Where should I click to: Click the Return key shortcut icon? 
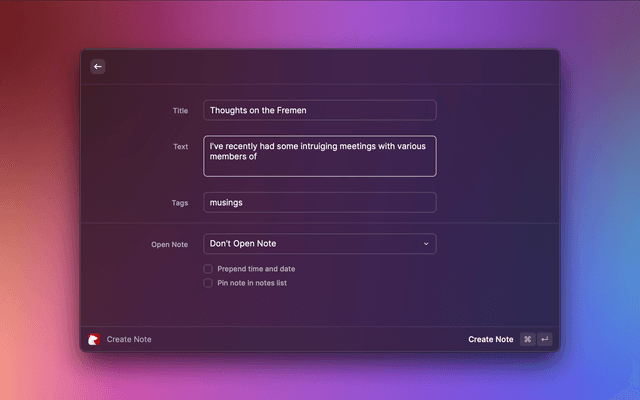(x=544, y=339)
